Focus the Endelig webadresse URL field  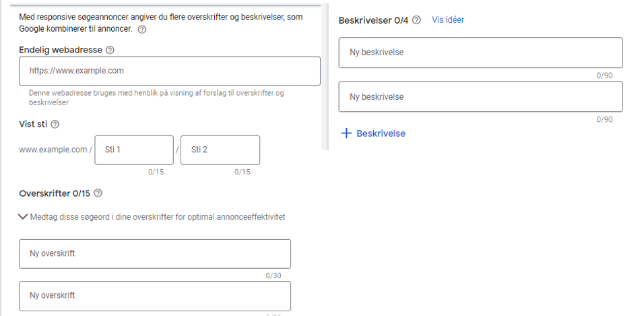[170, 71]
